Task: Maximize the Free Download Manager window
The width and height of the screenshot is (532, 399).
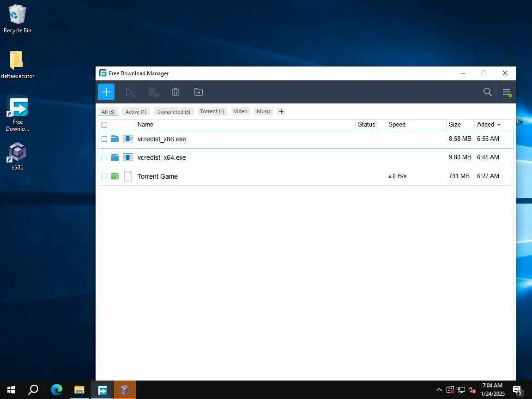Action: 484,73
